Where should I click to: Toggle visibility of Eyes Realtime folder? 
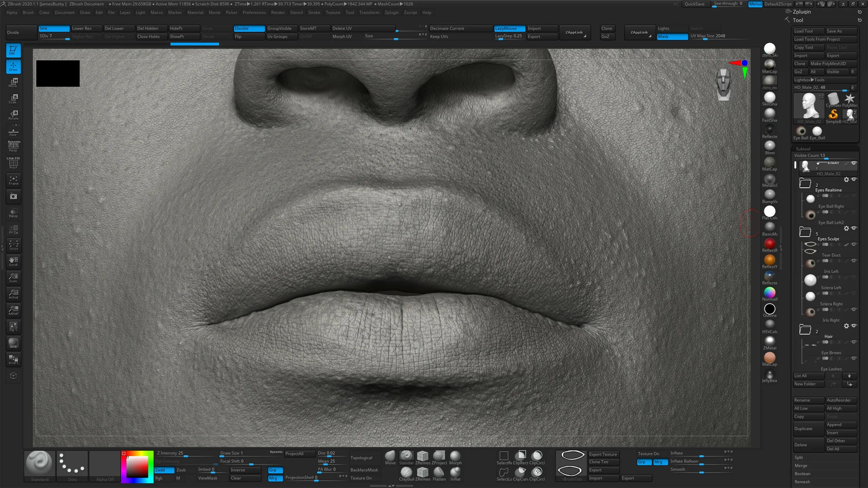(854, 179)
